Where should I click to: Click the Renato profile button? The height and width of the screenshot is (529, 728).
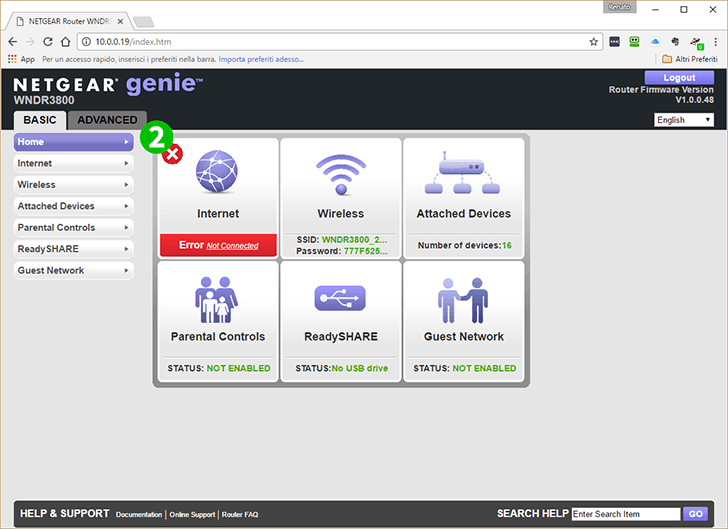pos(619,7)
